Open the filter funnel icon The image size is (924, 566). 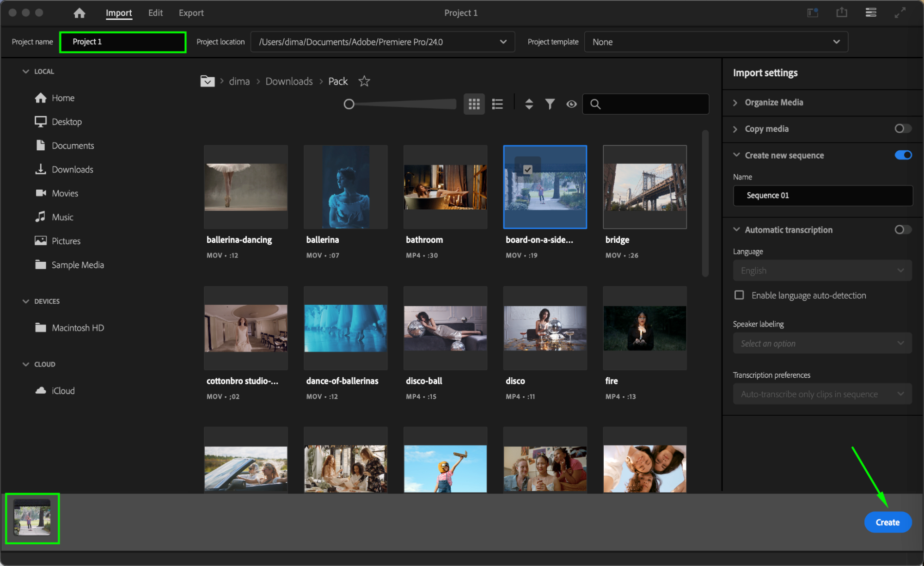pos(550,104)
